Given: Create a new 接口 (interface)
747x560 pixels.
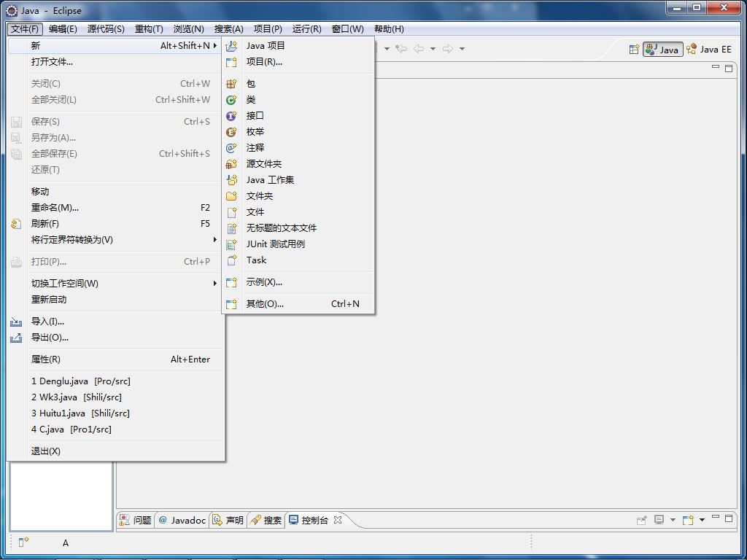Looking at the screenshot, I should [x=298, y=116].
